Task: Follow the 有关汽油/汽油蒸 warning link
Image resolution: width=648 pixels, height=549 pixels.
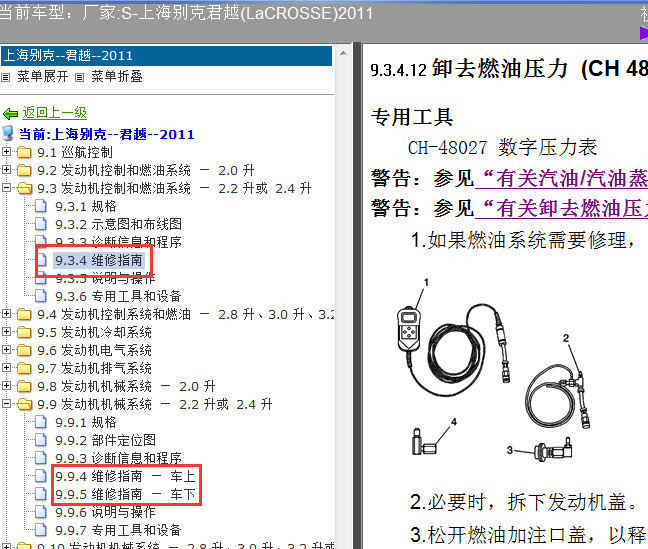Action: 561,179
